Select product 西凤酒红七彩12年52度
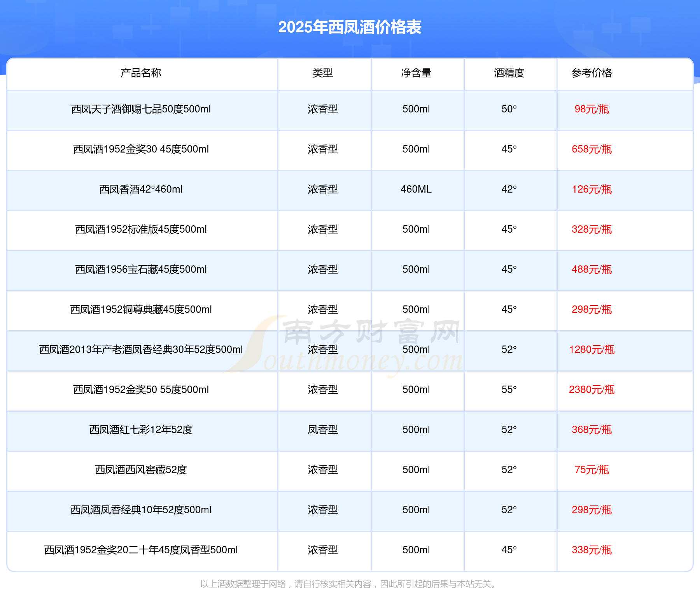Screen dimensions: 700x607 141,430
